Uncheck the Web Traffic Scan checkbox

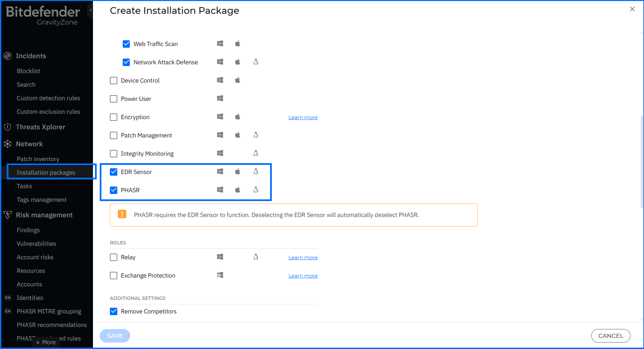coord(126,44)
